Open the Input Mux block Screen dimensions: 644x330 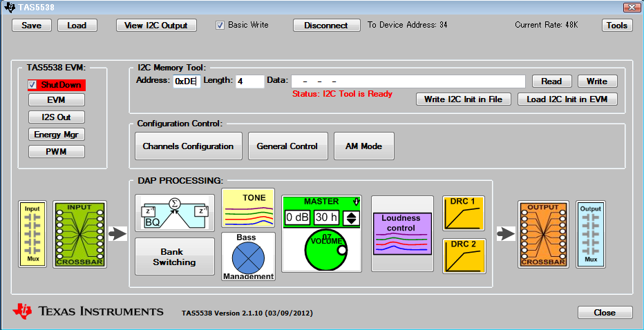pyautogui.click(x=32, y=234)
